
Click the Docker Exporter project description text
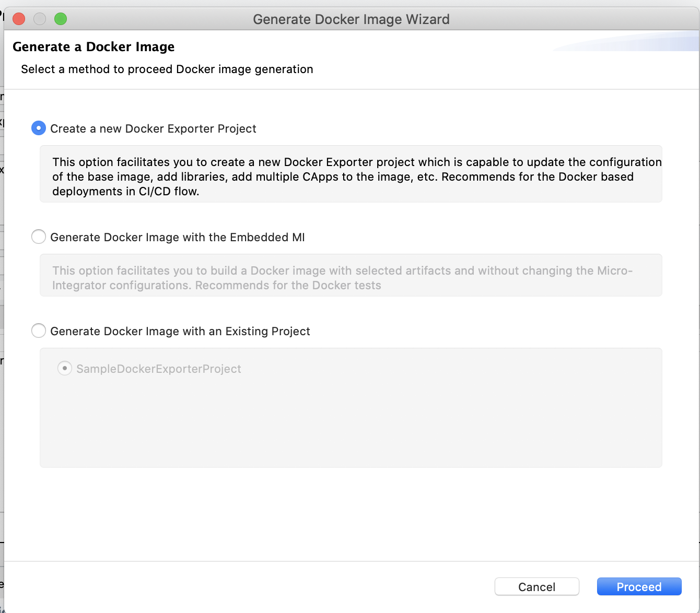point(357,176)
